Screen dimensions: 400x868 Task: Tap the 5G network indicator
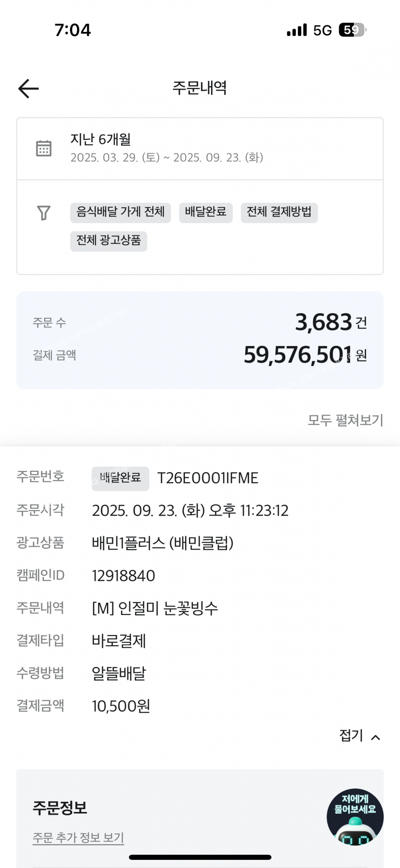point(322,30)
